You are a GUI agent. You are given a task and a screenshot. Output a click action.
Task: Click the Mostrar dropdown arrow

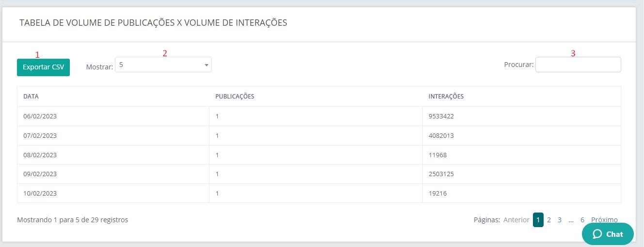coord(206,65)
